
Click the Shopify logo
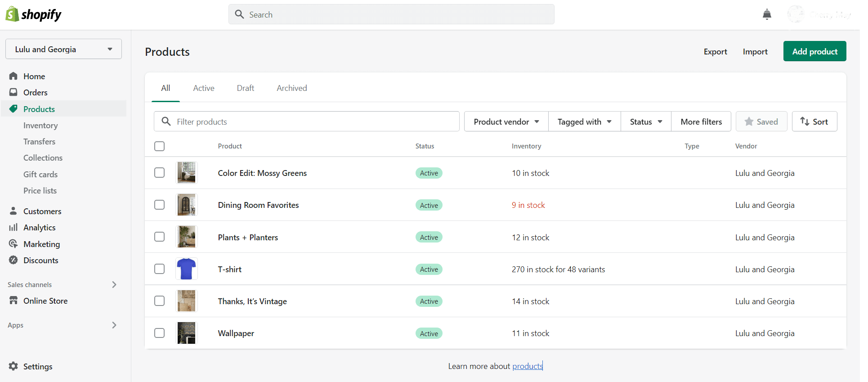[x=33, y=14]
